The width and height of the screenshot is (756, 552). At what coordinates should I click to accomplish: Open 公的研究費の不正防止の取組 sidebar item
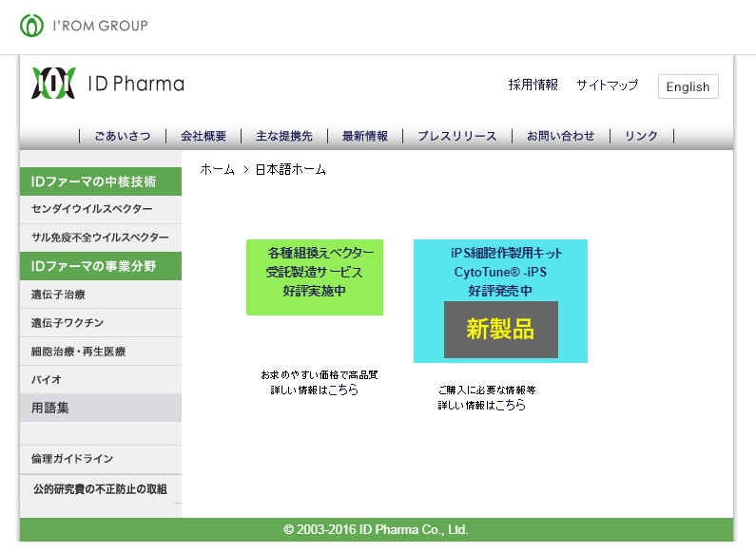click(101, 489)
